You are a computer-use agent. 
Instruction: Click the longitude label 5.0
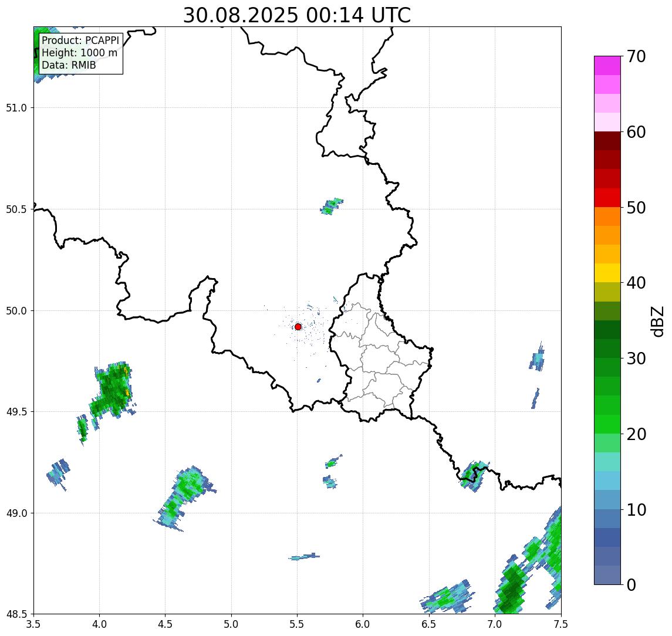(231, 624)
